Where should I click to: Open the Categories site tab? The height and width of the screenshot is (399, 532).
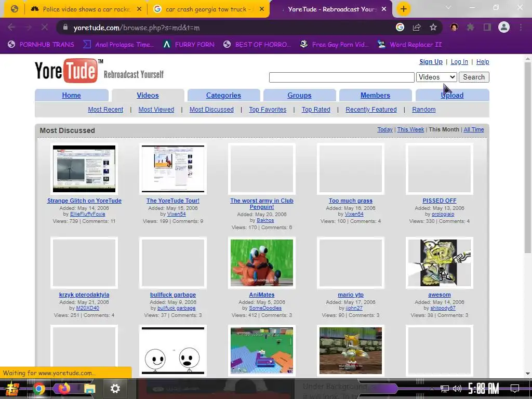pyautogui.click(x=223, y=96)
